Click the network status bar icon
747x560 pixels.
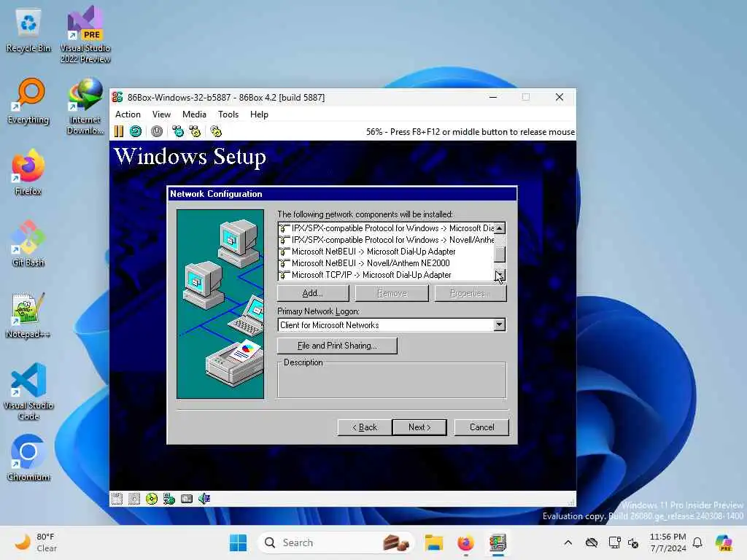click(x=169, y=499)
